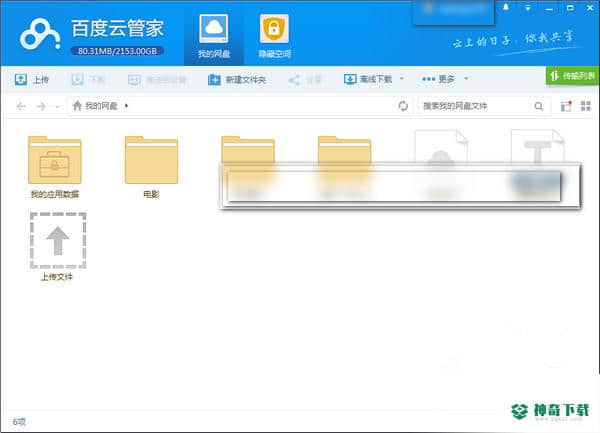Click the 上传文件 label

pos(57,277)
